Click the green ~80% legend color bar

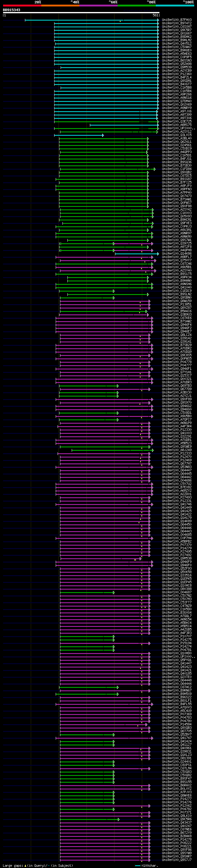[x=137, y=6]
